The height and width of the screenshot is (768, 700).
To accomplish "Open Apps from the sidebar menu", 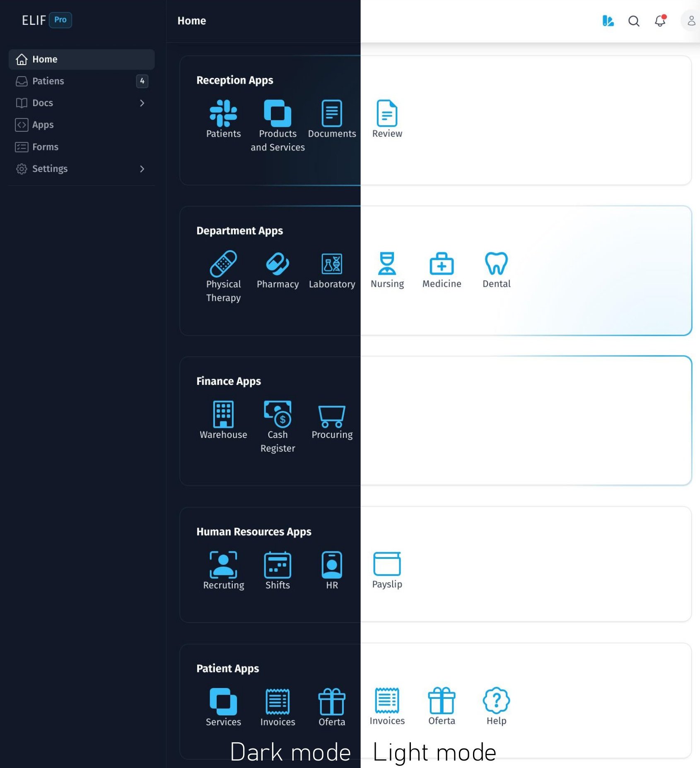I will point(43,125).
